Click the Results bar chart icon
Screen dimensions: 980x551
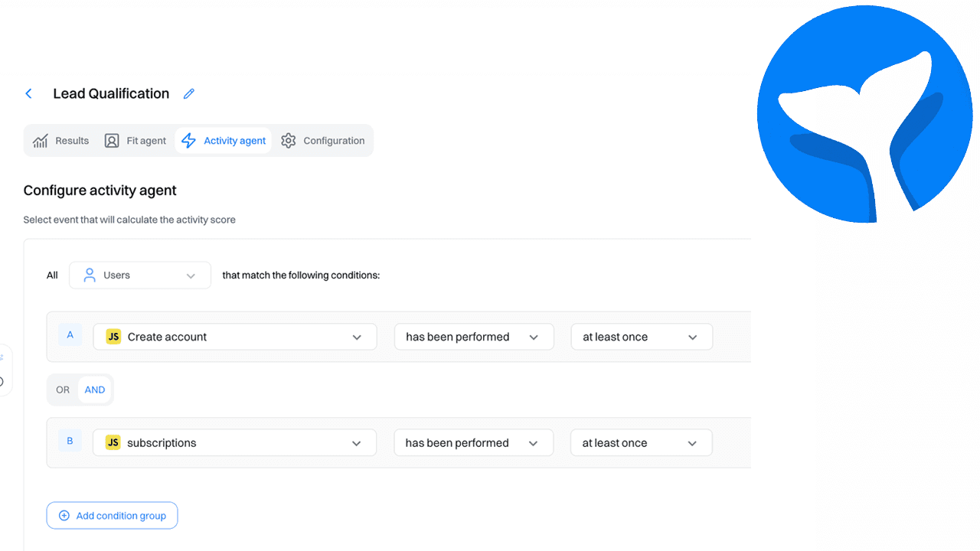pos(40,140)
